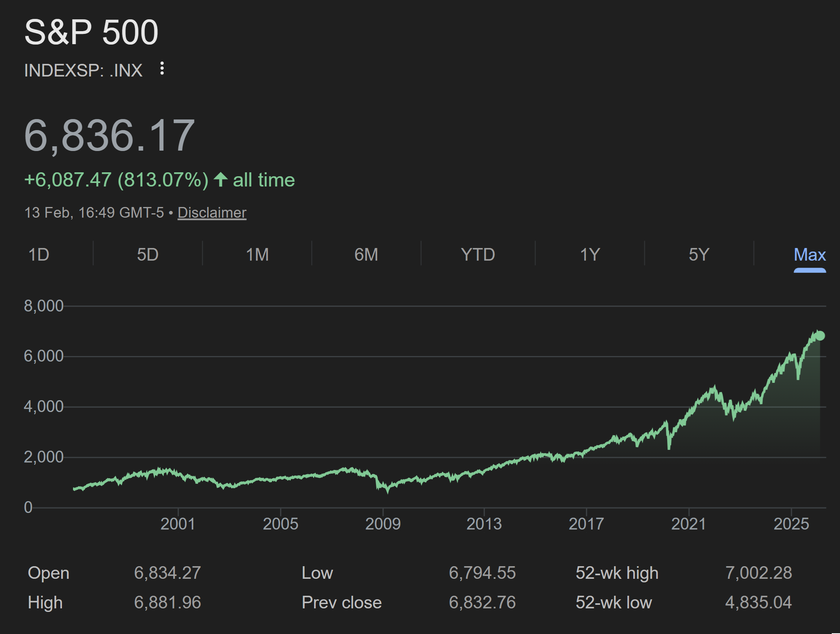Switch to the 6M time range
Screen dimensions: 840x634
click(366, 255)
